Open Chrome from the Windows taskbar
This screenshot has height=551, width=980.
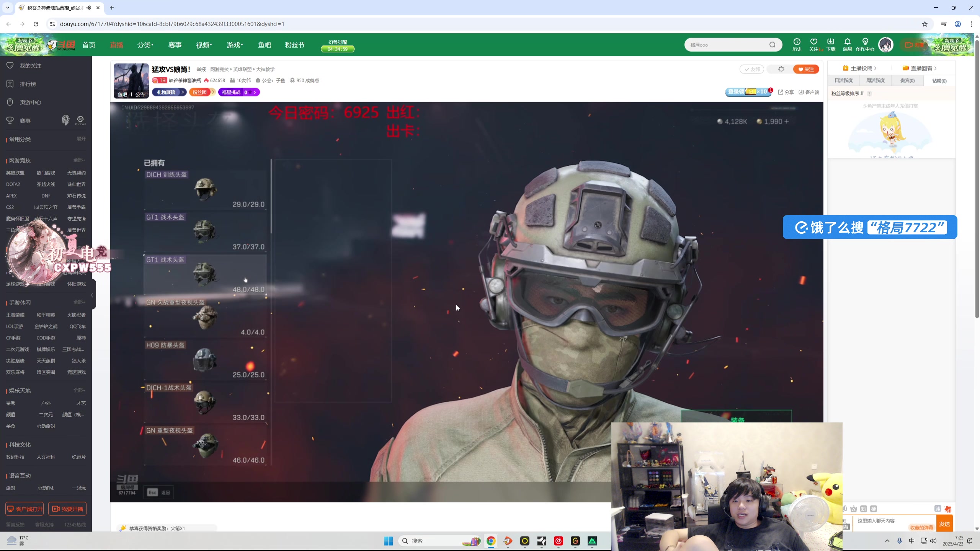[491, 541]
